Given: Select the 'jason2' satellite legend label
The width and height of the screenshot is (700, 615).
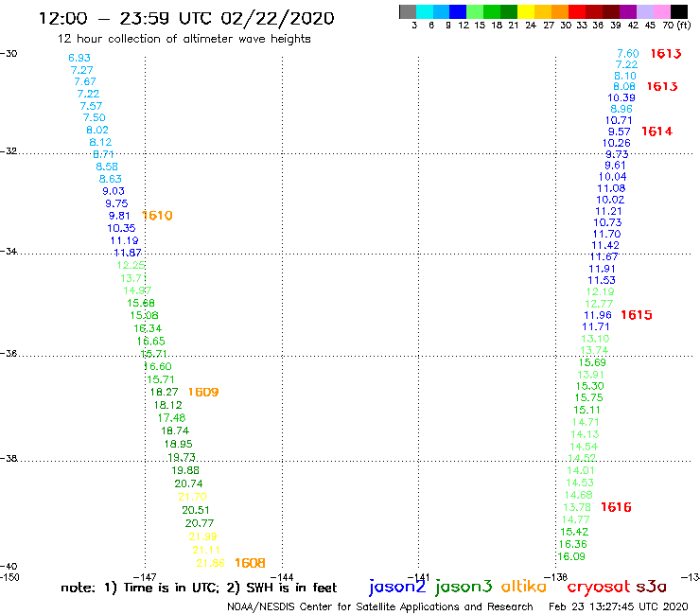Looking at the screenshot, I should coord(397,587).
